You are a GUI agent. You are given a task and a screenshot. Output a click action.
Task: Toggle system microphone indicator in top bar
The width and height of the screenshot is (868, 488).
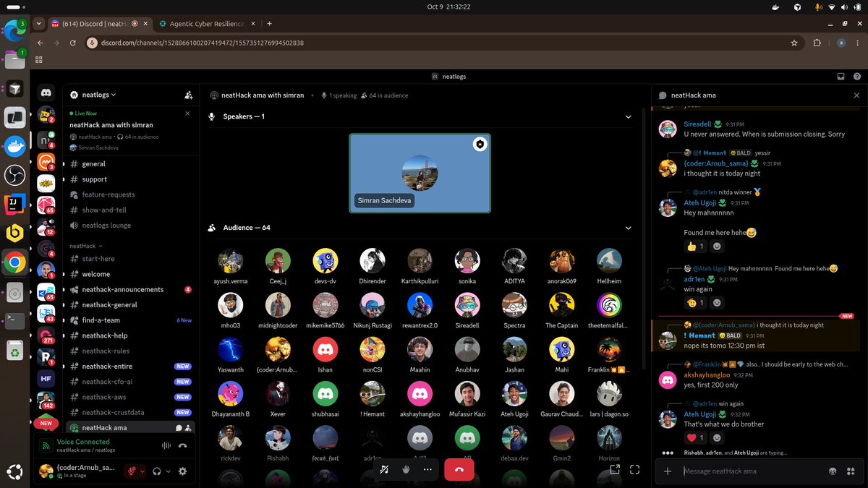(818, 7)
